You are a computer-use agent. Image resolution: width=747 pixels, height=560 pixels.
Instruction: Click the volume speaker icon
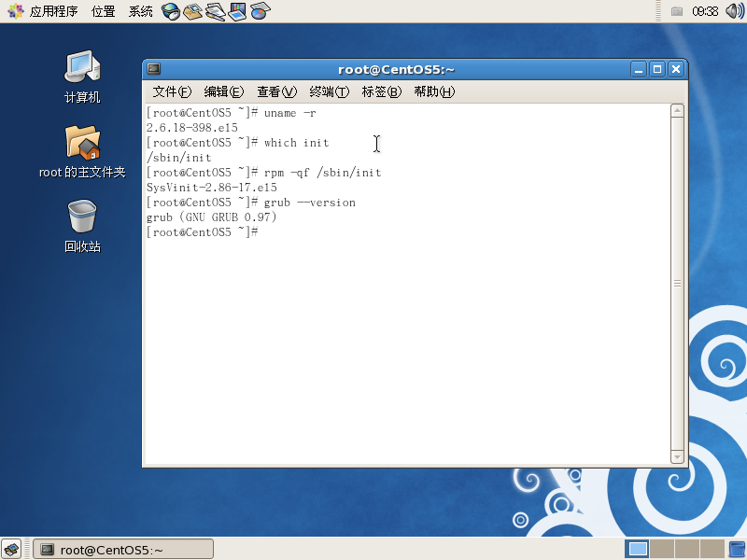733,11
